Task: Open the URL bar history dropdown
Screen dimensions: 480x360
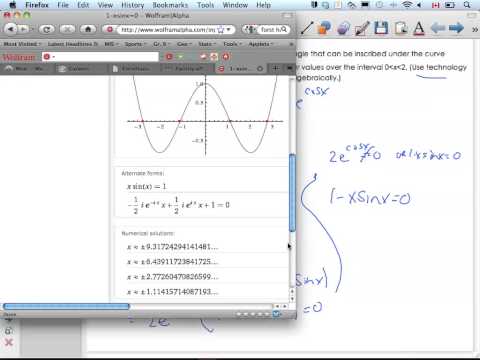Action: 229,29
